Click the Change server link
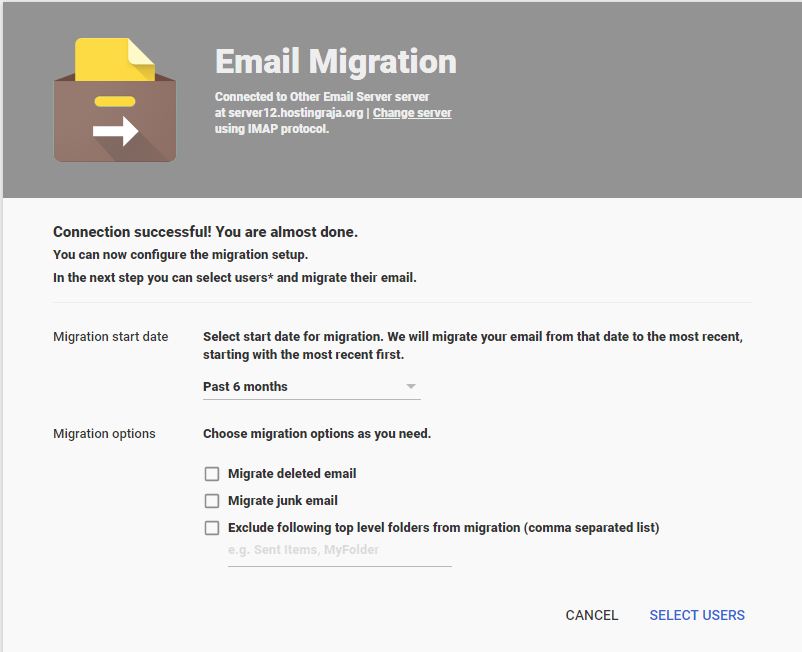 [412, 113]
